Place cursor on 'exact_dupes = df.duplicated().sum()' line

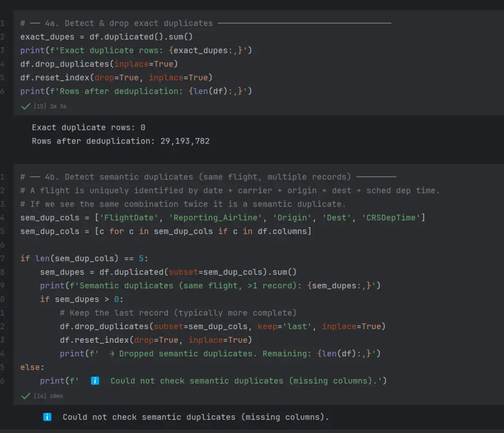pyautogui.click(x=106, y=37)
